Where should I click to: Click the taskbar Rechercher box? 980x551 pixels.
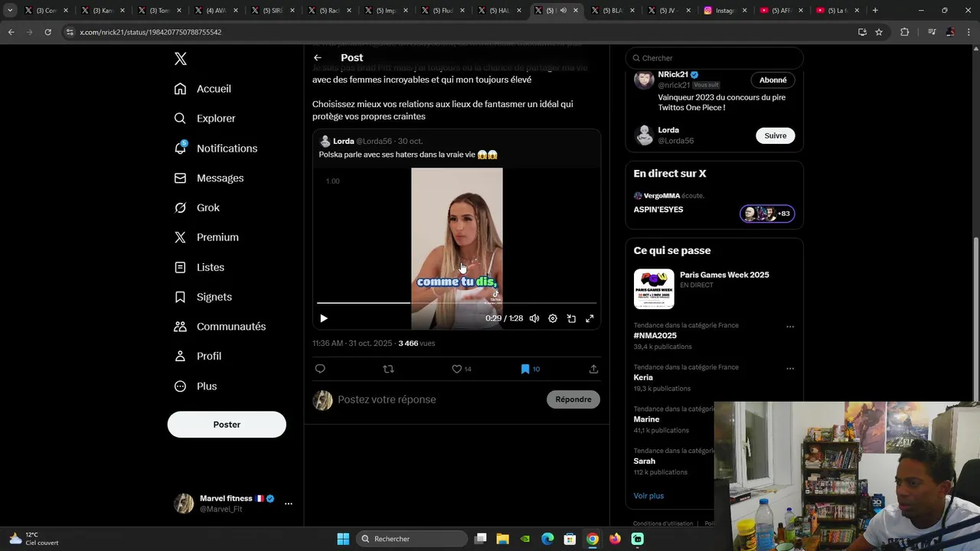(x=413, y=539)
